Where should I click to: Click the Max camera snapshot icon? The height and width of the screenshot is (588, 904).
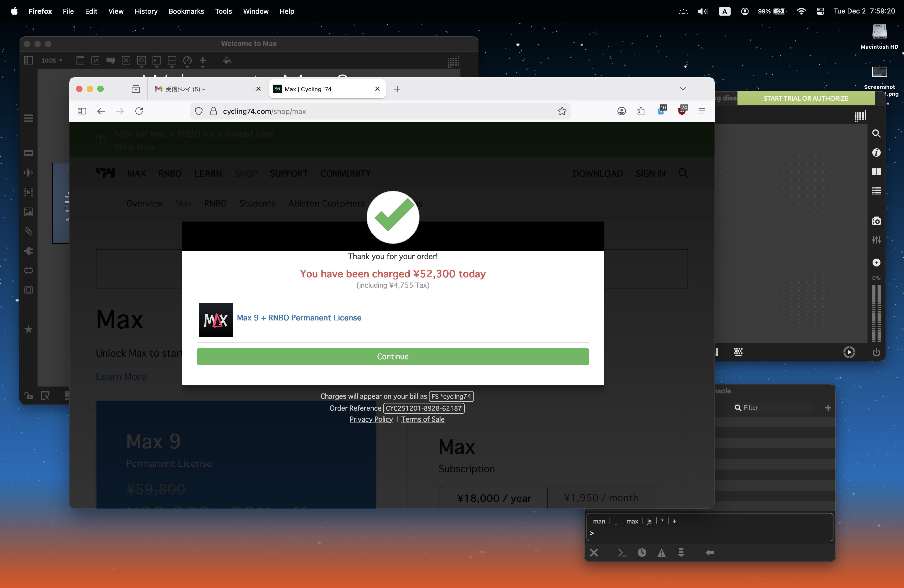point(876,221)
